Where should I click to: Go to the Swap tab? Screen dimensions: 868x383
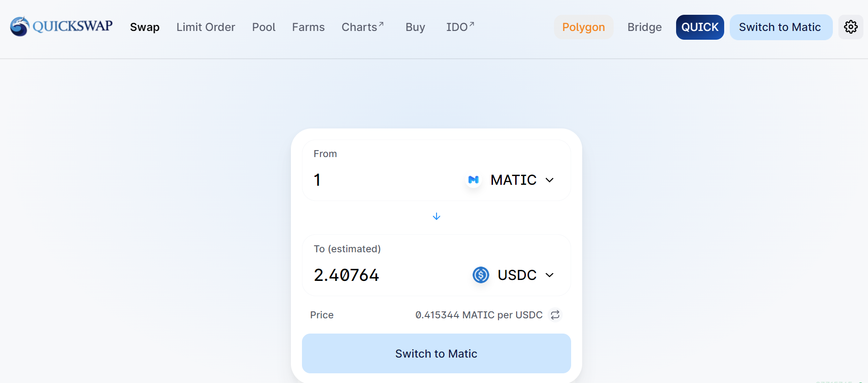(145, 27)
